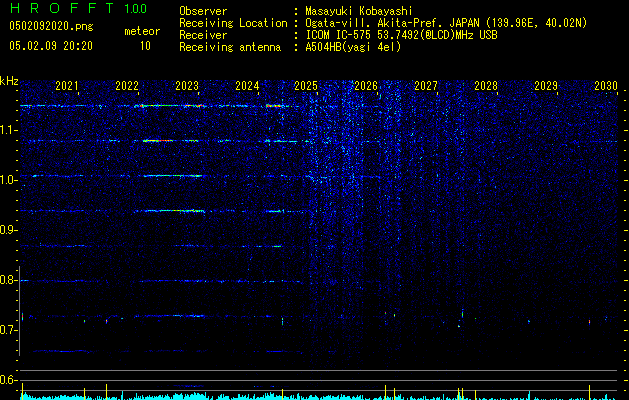Click the 2029 time axis marker
629x400 pixels.
coord(546,86)
